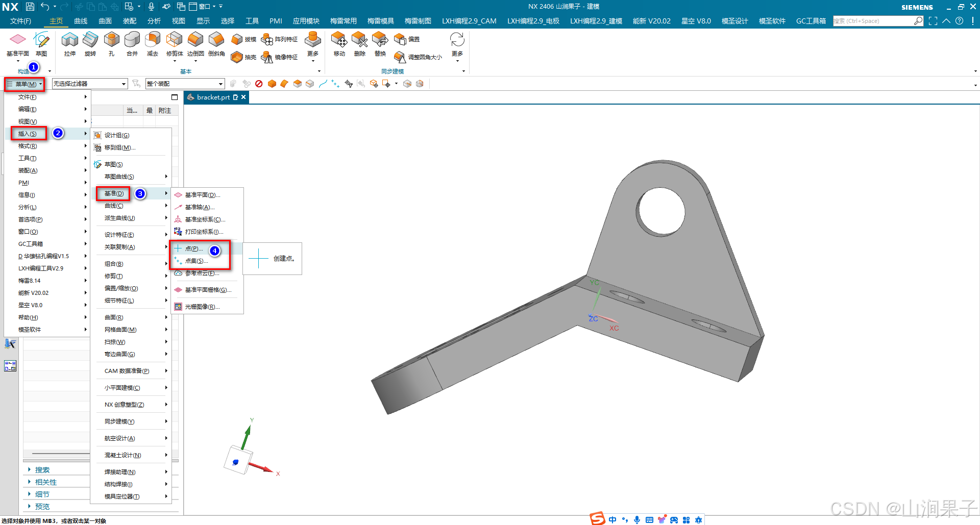The height and width of the screenshot is (525, 980).
Task: Click the microphone voice command icon
Action: 151,7
